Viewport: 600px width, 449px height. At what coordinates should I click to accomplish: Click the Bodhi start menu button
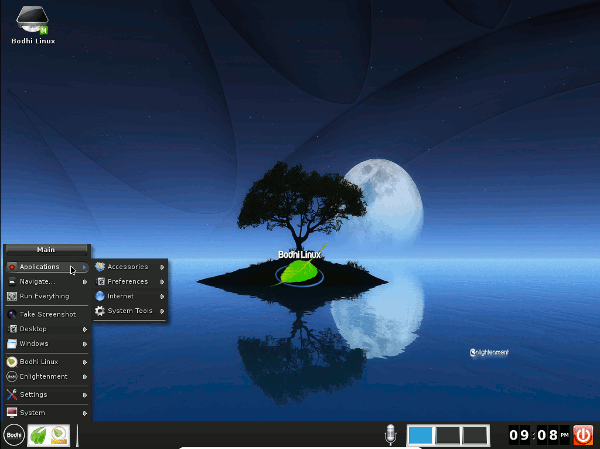click(x=14, y=435)
